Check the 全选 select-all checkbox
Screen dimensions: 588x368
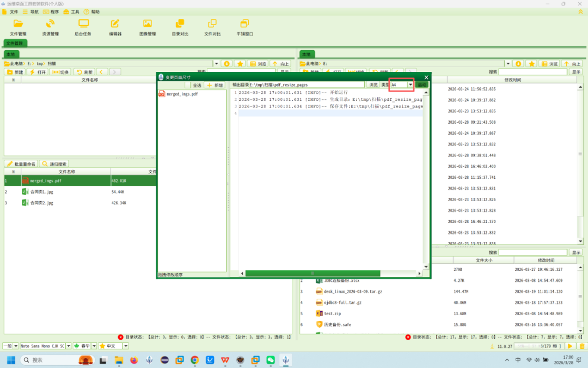(187, 85)
